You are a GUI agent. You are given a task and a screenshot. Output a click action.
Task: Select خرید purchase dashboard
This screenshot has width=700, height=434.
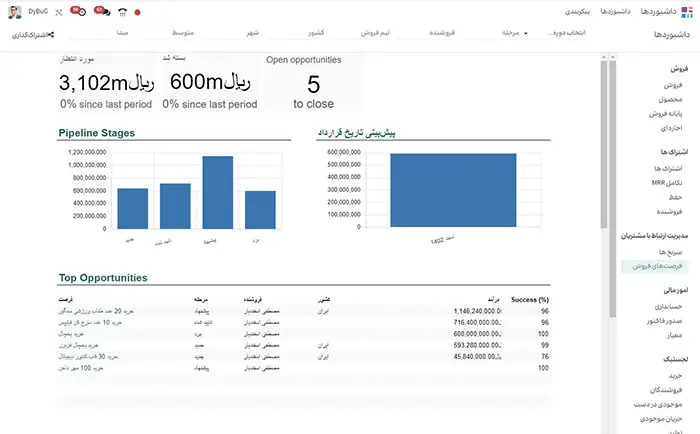click(x=675, y=376)
